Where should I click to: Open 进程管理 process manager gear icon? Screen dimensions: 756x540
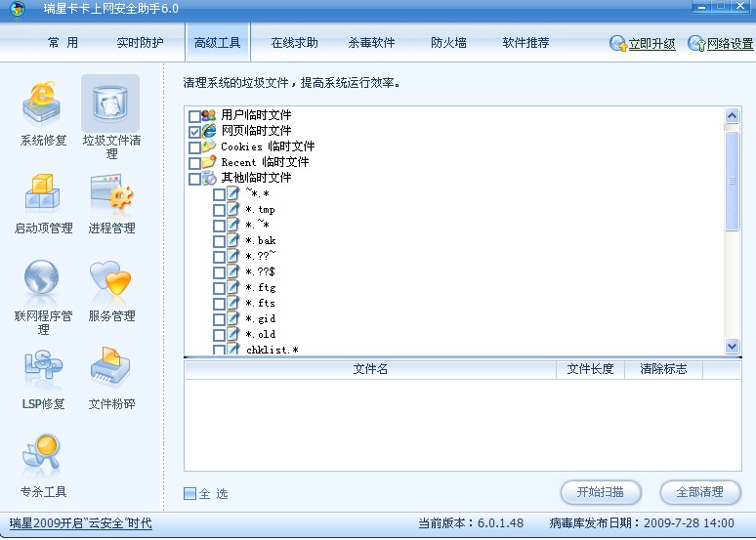coord(111,192)
